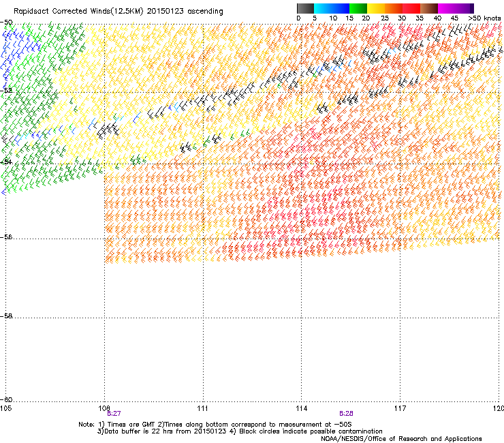Click the purple 8:28 timestamp label
This screenshot has width=504, height=443.
coord(346,414)
